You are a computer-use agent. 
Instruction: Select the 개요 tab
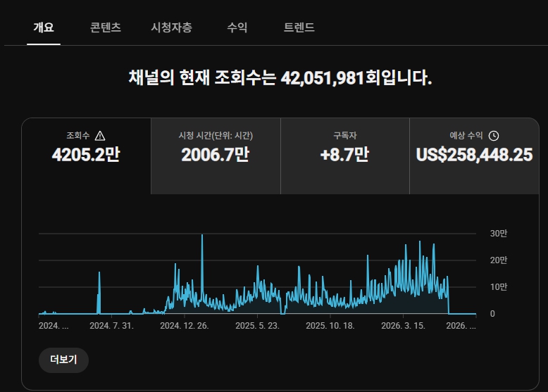pyautogui.click(x=44, y=27)
